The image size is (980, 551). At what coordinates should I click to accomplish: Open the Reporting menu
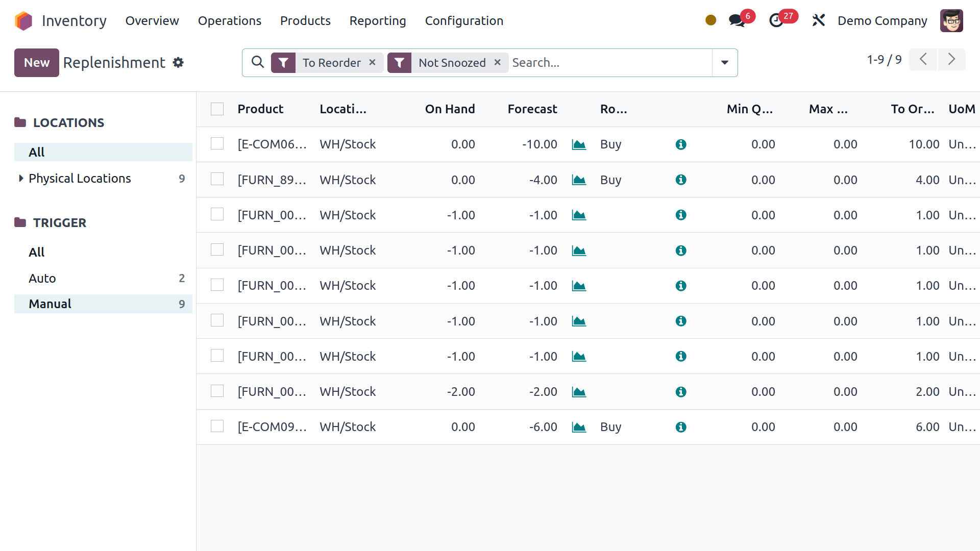(x=378, y=21)
